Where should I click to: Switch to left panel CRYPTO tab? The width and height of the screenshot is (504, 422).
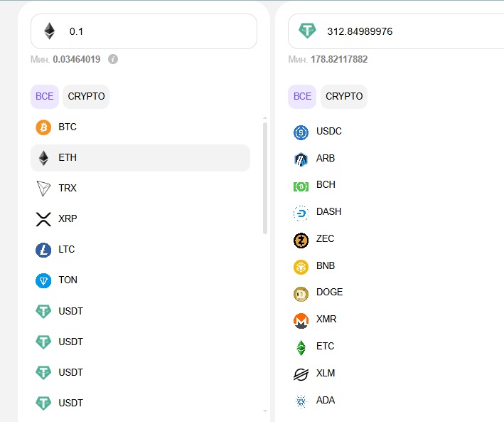(86, 96)
